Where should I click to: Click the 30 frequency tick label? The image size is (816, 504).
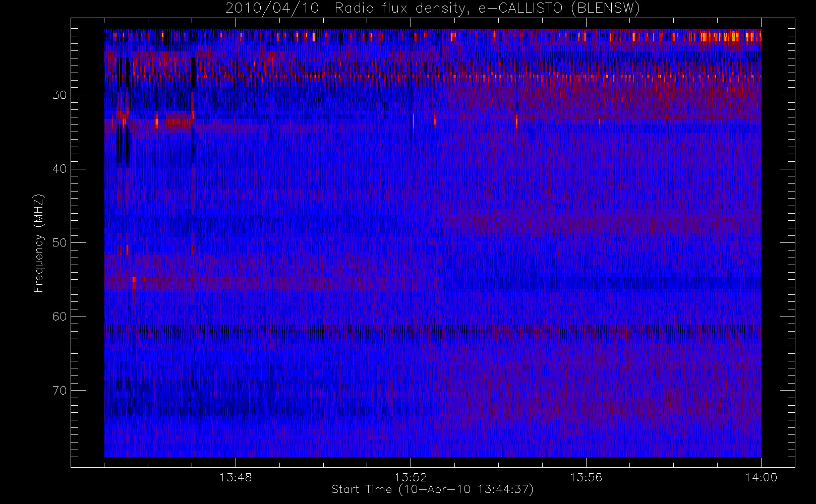point(60,95)
